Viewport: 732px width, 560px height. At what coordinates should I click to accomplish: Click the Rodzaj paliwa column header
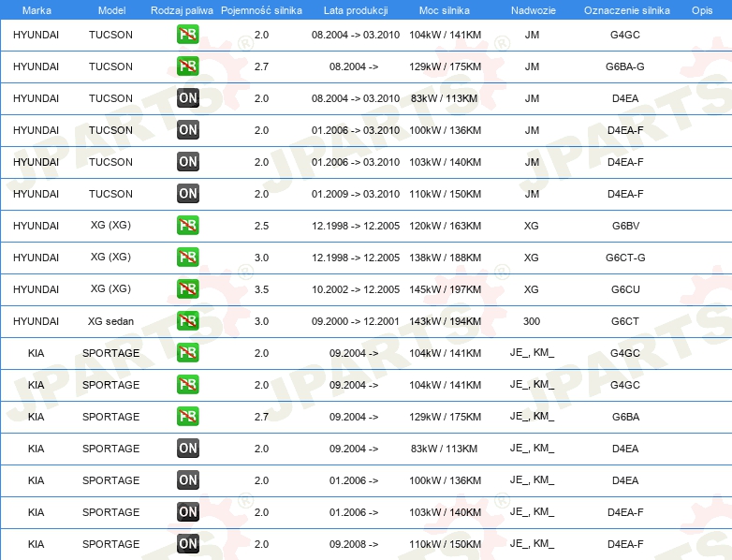182,10
